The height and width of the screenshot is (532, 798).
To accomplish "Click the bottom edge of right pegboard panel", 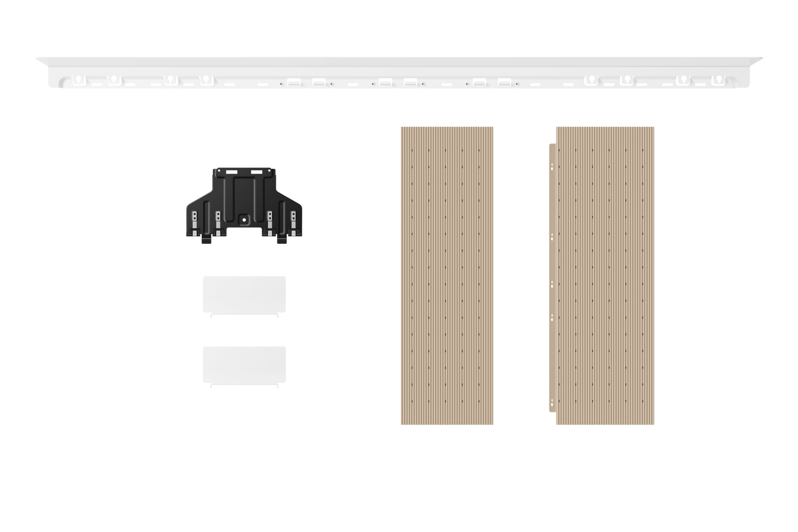I will coord(605,424).
